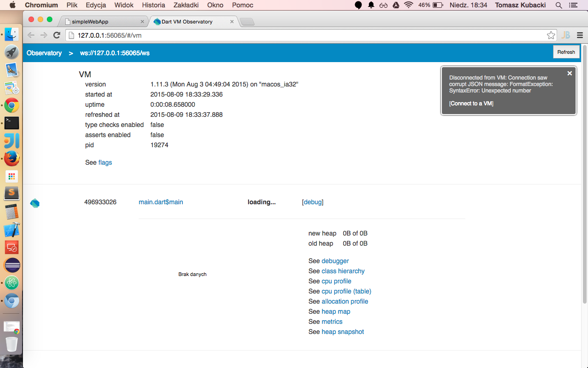This screenshot has height=368, width=588.
Task: Open Chromium from the Dock
Action: point(11,301)
